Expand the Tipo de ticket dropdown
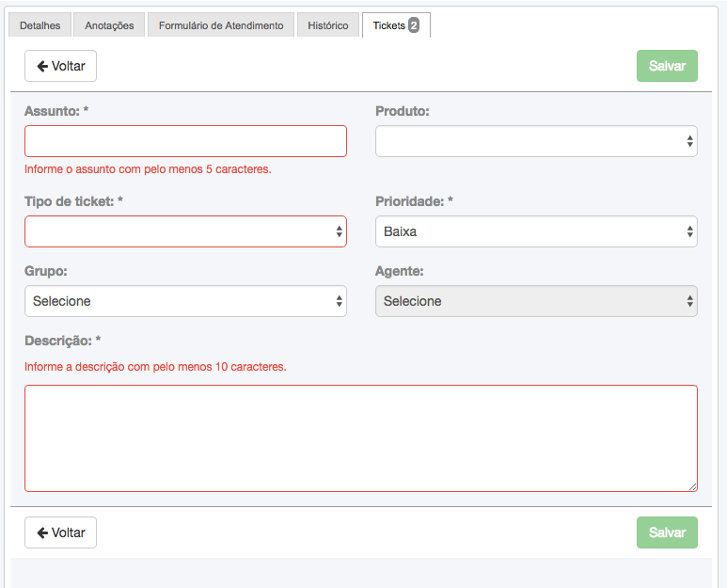Image resolution: width=727 pixels, height=588 pixels. (x=185, y=231)
